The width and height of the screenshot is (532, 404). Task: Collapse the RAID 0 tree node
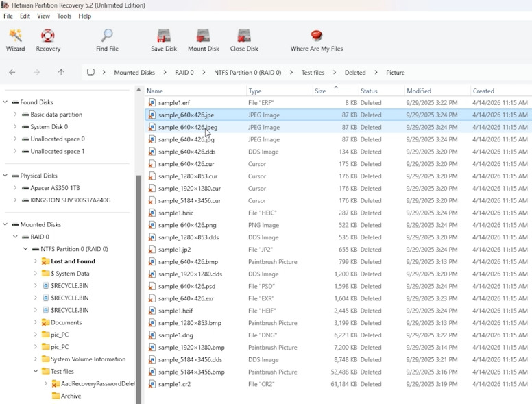pyautogui.click(x=15, y=236)
